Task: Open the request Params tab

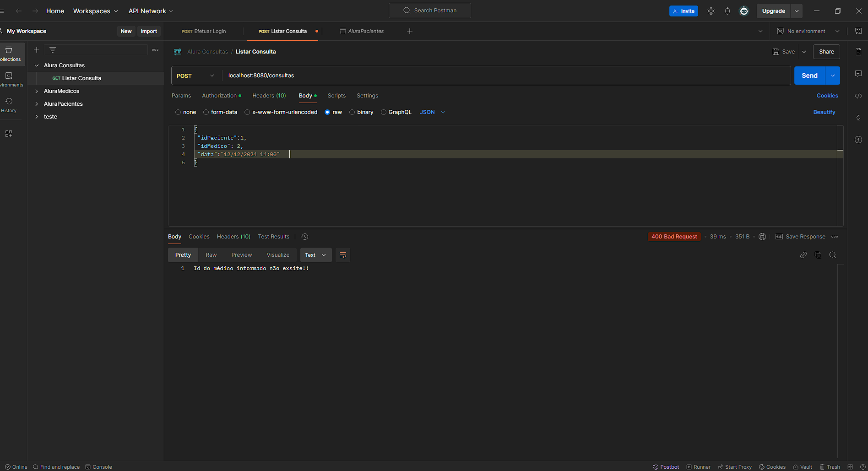Action: [181, 96]
